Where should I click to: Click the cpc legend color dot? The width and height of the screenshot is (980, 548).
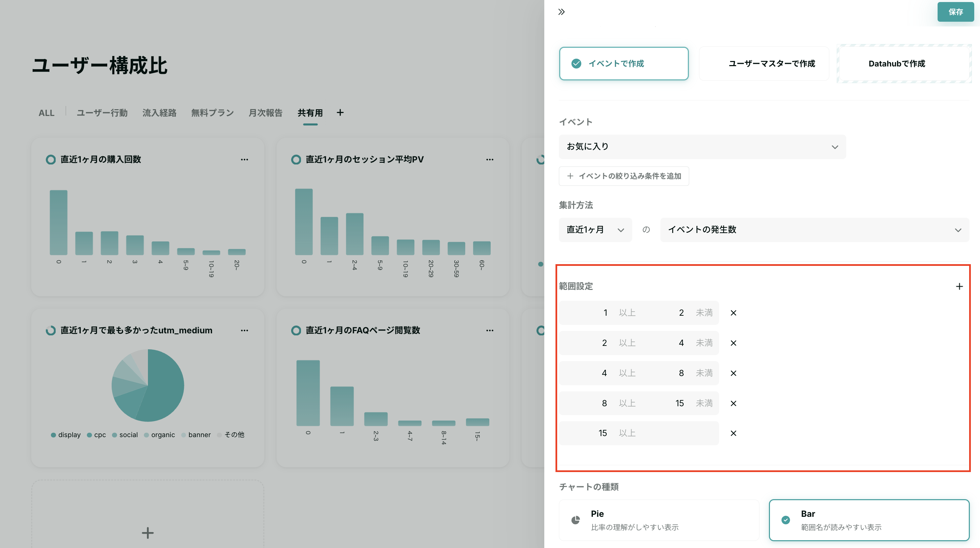click(89, 435)
